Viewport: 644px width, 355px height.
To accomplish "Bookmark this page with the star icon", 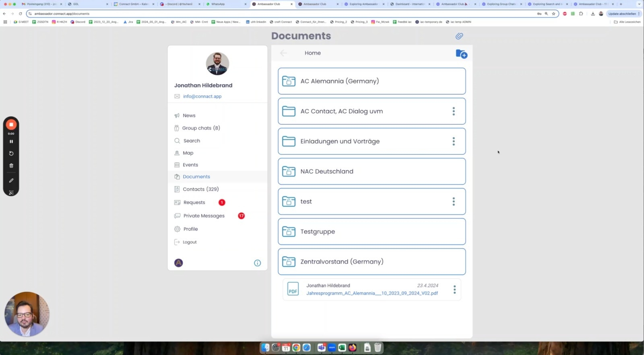I will tap(553, 14).
